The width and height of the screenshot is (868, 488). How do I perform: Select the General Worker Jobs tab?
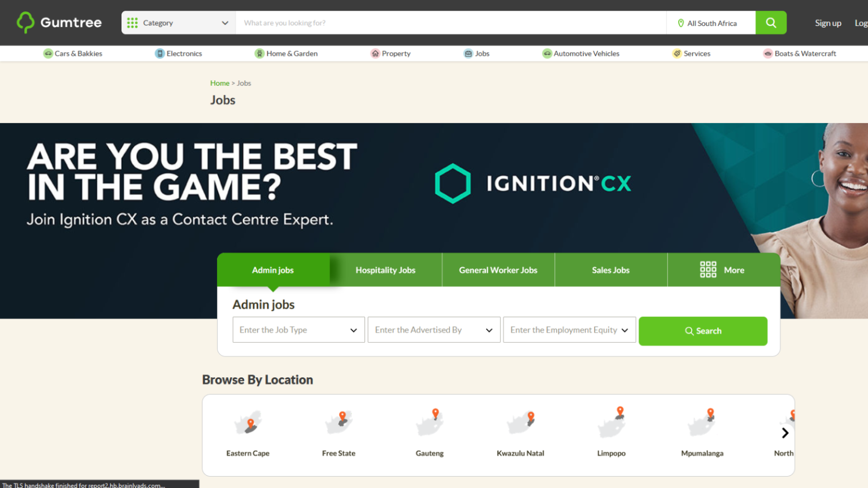tap(498, 270)
